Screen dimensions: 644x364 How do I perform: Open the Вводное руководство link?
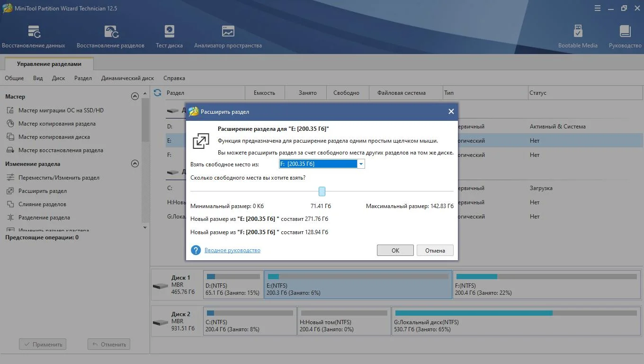point(233,250)
